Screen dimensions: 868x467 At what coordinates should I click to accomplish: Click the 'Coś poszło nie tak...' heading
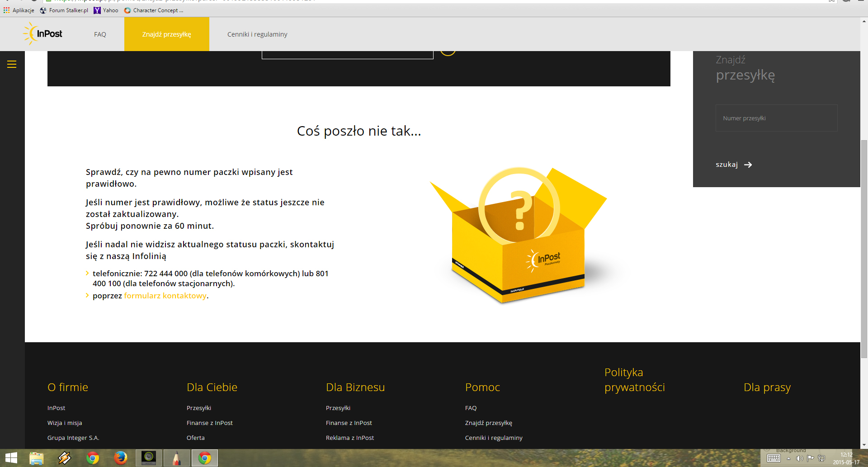click(359, 131)
